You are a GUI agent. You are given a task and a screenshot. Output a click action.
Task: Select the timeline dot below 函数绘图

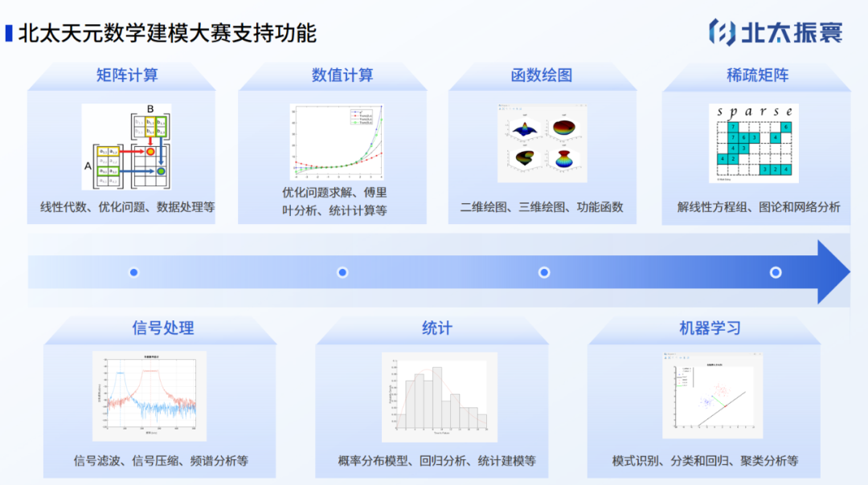[544, 272]
